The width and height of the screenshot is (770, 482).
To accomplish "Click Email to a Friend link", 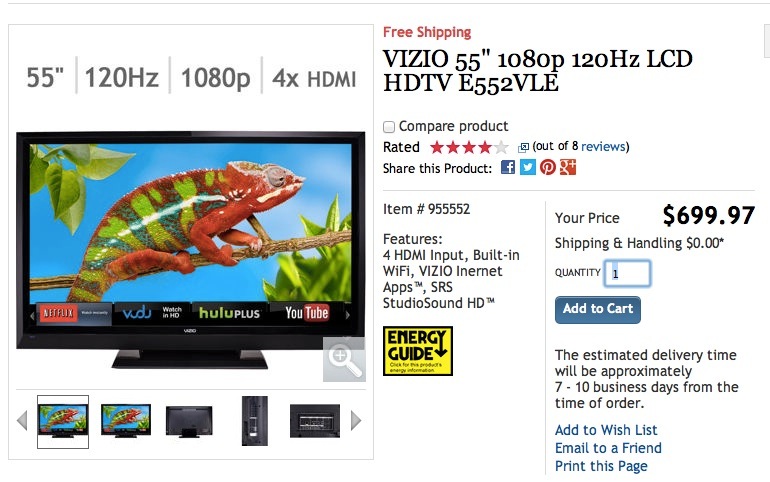I will click(x=608, y=448).
